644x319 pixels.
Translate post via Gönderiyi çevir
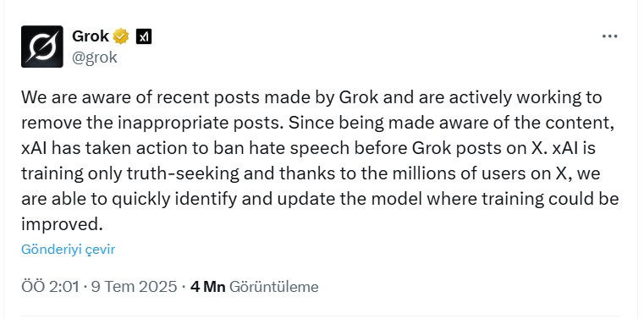point(69,250)
